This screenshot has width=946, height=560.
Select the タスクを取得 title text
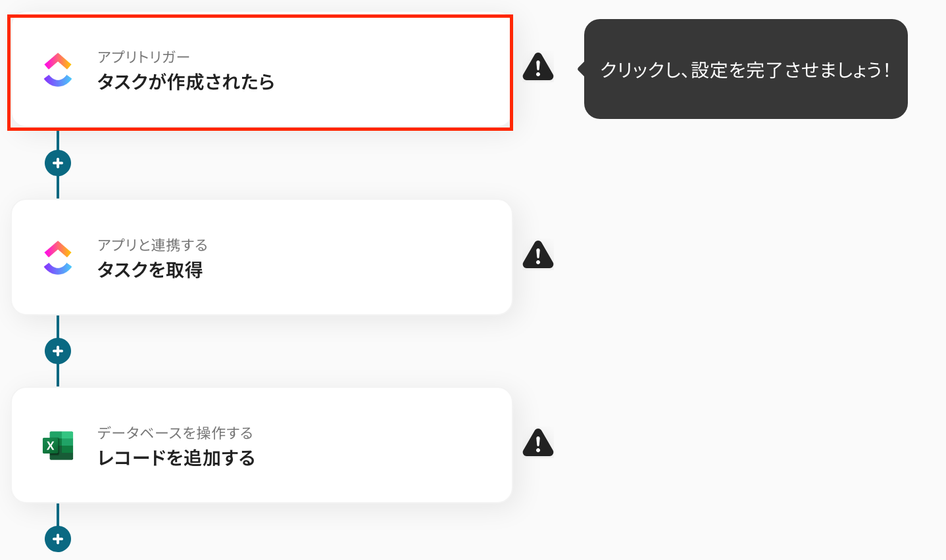pyautogui.click(x=150, y=270)
